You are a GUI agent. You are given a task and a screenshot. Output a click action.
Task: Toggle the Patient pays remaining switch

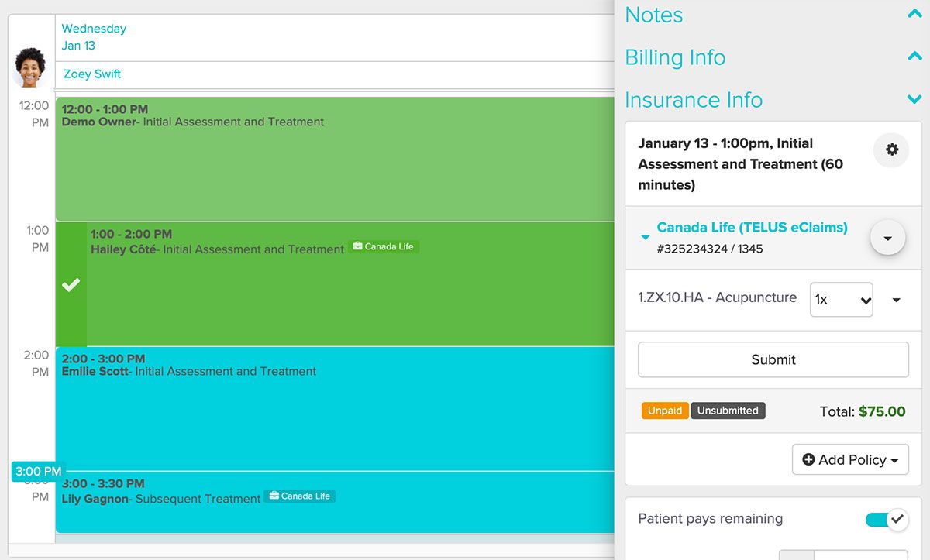(886, 519)
